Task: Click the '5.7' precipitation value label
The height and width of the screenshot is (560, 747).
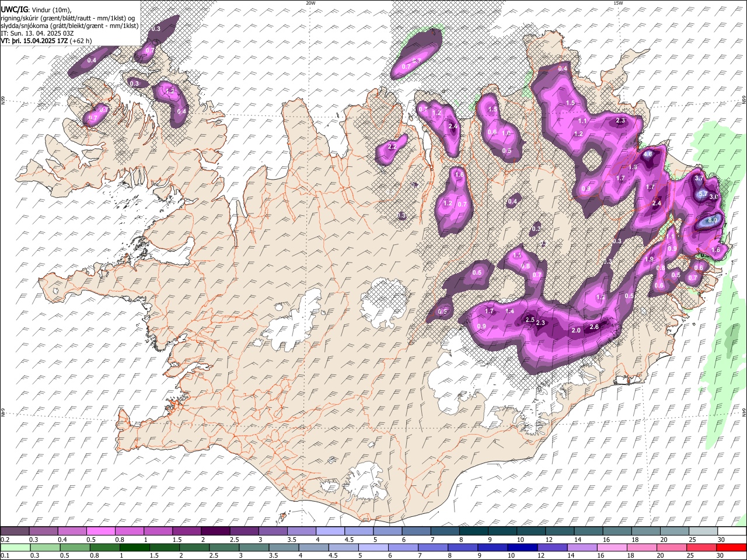Action: coord(703,194)
